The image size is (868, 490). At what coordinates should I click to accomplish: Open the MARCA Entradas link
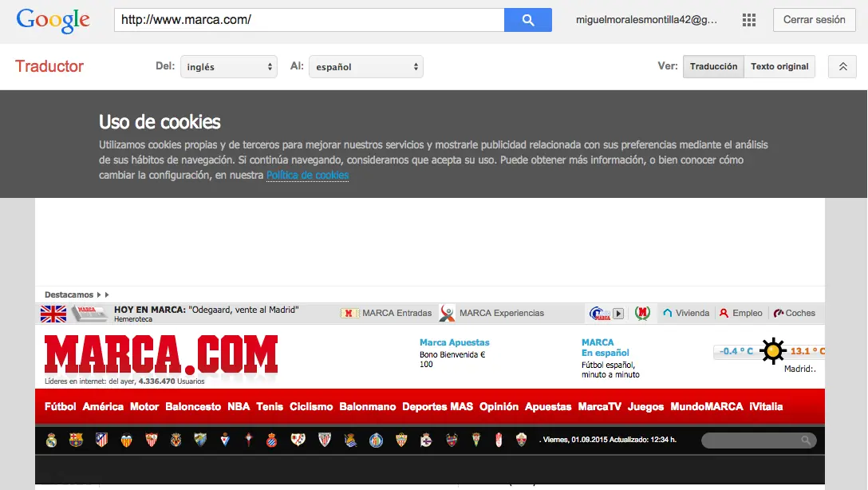click(386, 314)
